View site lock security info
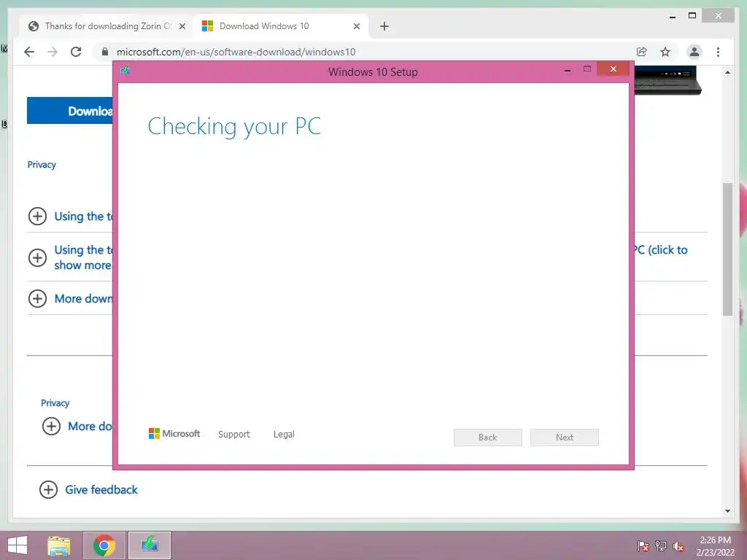The image size is (747, 560). coord(105,52)
